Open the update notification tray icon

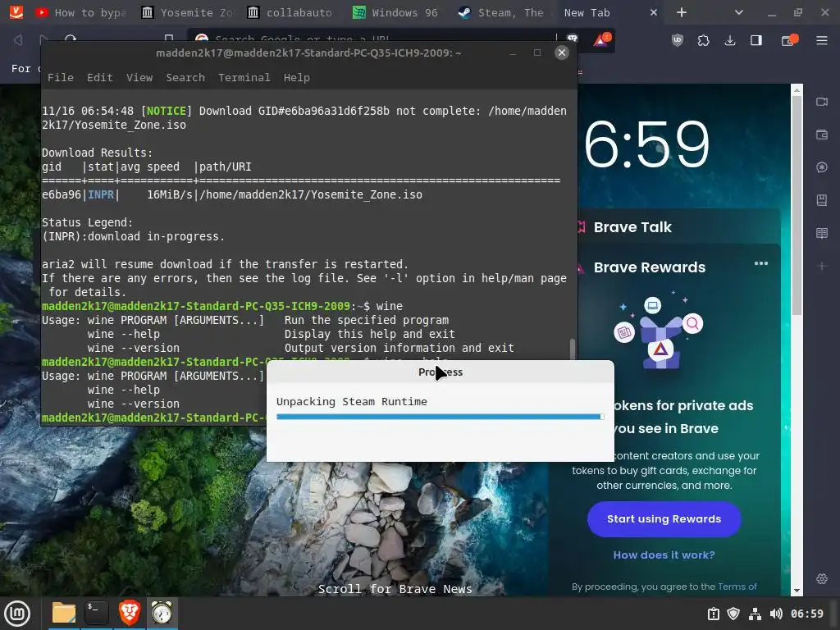pos(713,614)
